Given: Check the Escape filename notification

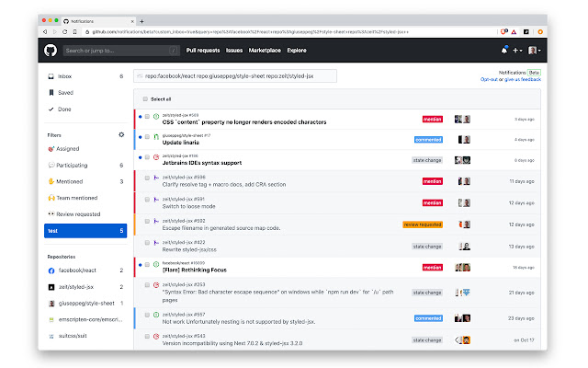Looking at the screenshot, I should [147, 221].
